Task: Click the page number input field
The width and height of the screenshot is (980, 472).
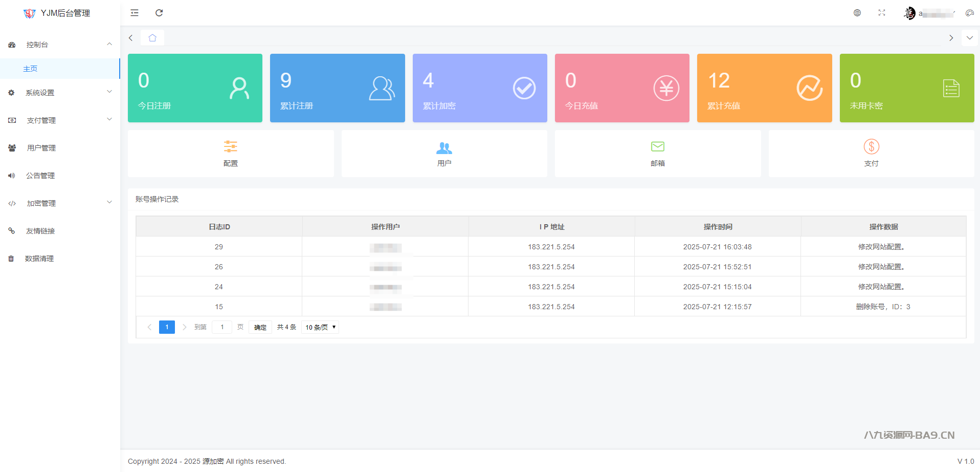Action: [x=222, y=327]
